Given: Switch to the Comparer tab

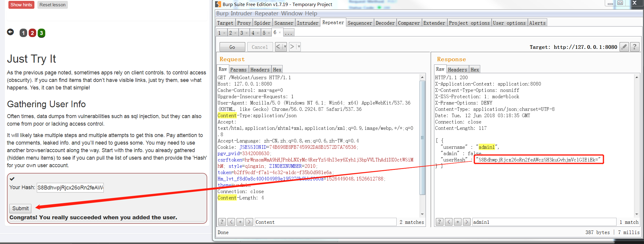Looking at the screenshot, I should coord(409,23).
